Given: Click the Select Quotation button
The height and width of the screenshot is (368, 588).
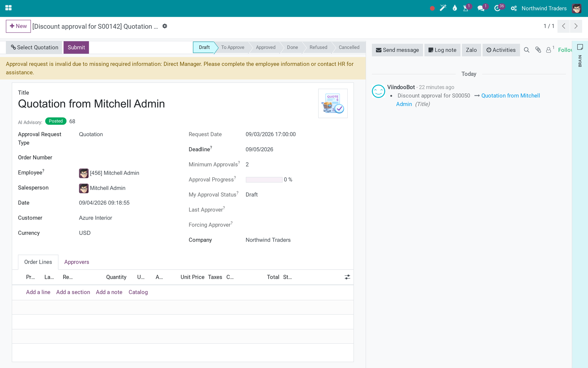Looking at the screenshot, I should tap(34, 48).
